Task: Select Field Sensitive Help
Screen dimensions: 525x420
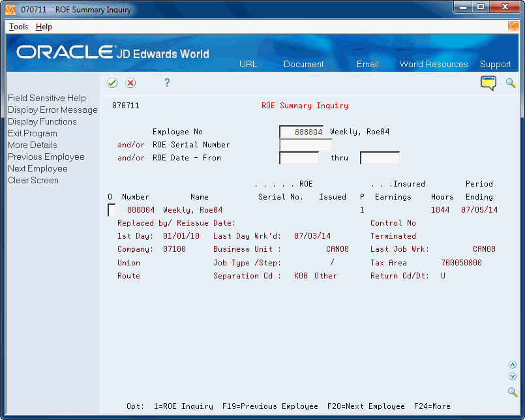Action: 47,98
